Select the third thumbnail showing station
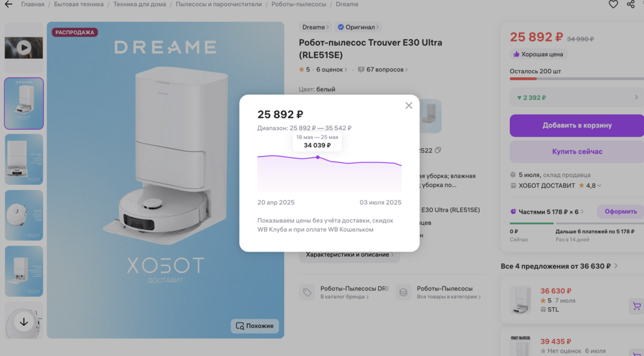Screen dimensions: 644x356 click(x=24, y=159)
